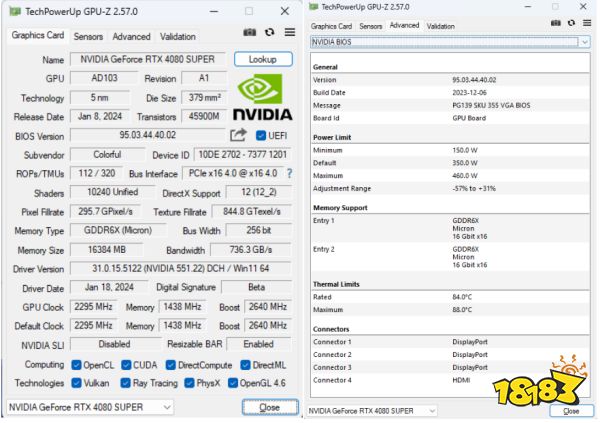
Task: Click the refresh icon in left GPU-Z window
Action: [x=270, y=33]
